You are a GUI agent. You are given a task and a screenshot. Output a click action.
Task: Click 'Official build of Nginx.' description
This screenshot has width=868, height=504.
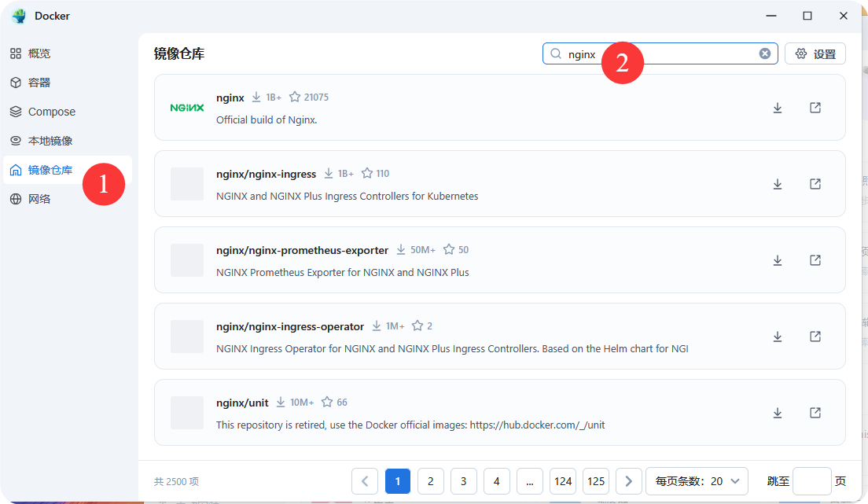click(267, 120)
